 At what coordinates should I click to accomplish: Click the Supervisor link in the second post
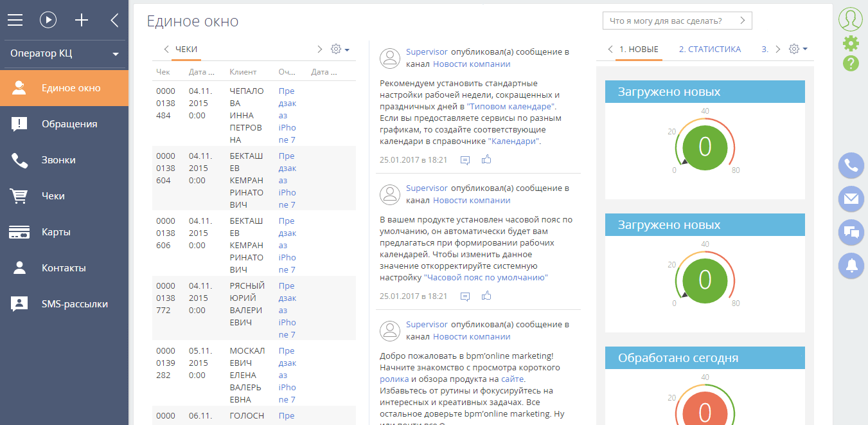point(427,188)
